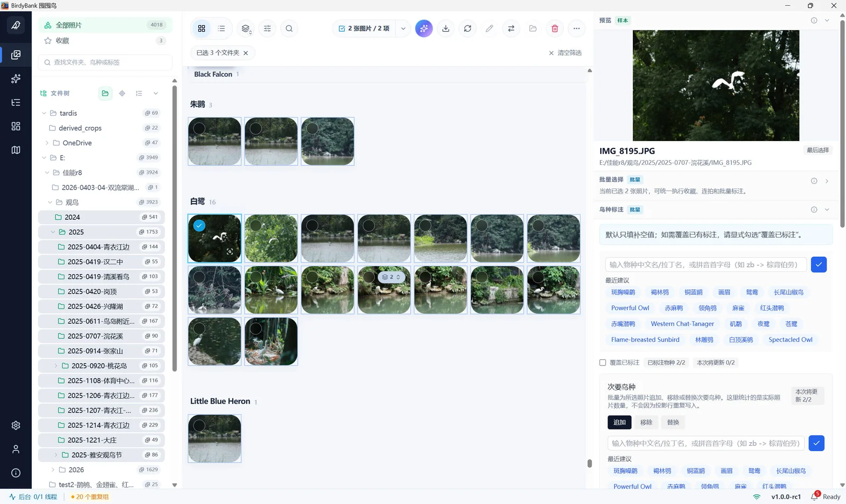Open 全部照片 in the sidebar

105,25
